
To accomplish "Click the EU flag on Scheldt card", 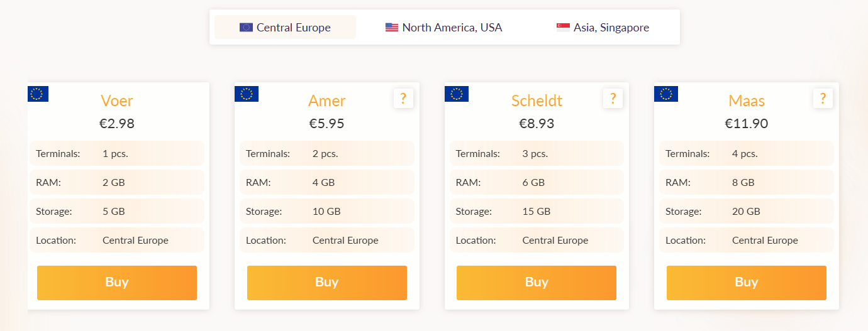I will point(457,94).
